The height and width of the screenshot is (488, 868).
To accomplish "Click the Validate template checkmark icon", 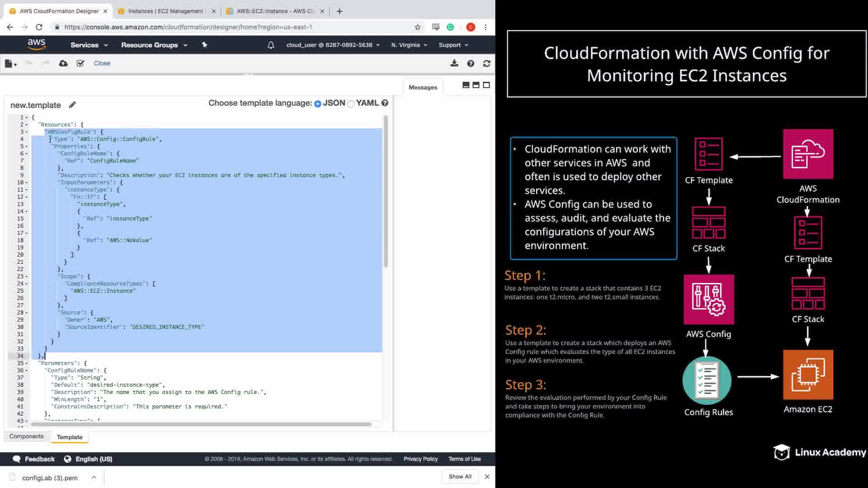I will (80, 63).
